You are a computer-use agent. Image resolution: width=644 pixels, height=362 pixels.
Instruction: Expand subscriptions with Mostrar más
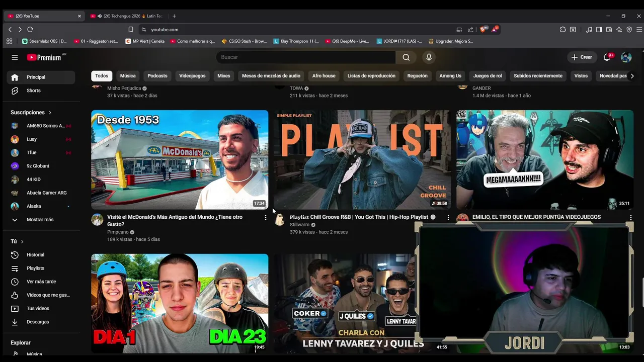tap(40, 220)
